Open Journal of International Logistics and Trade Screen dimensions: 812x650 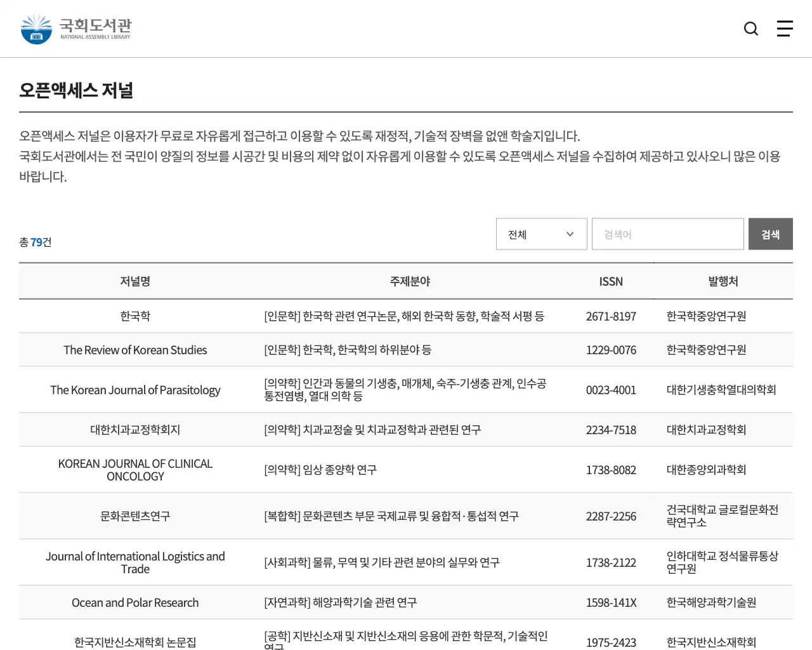coord(135,562)
